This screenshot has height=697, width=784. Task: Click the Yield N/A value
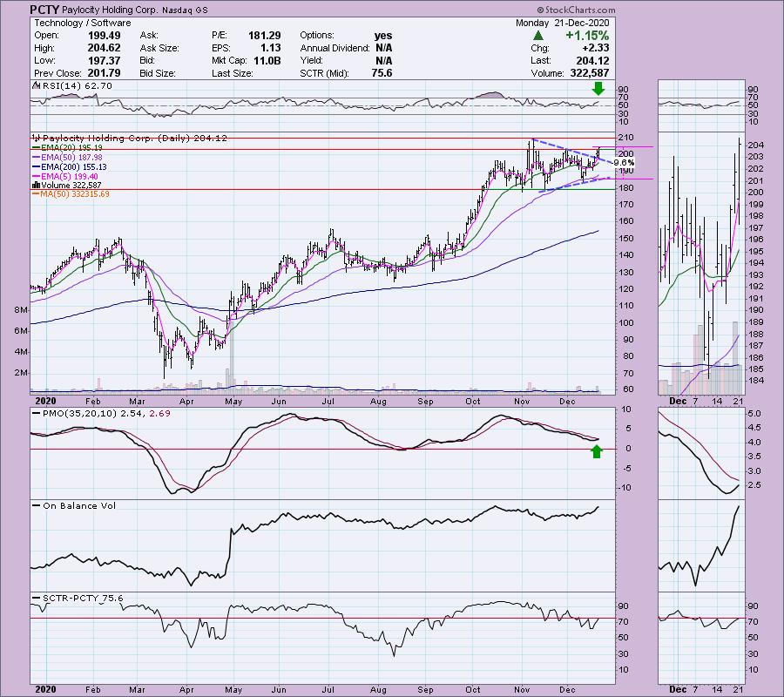[x=383, y=60]
